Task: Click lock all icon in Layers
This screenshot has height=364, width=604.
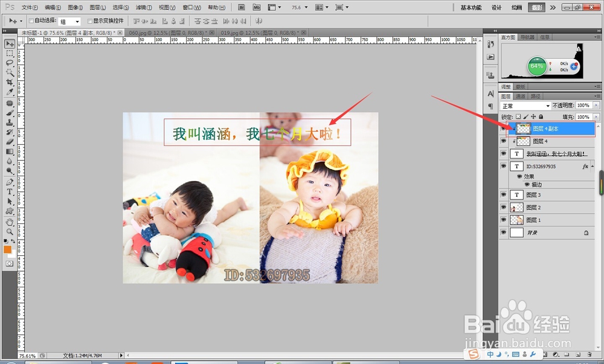Action: (x=541, y=117)
